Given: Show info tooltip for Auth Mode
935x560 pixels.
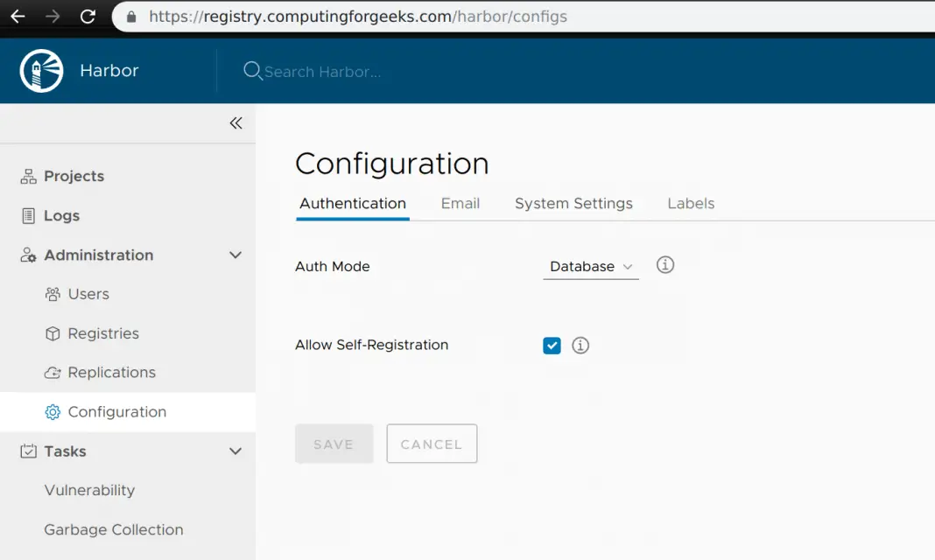Looking at the screenshot, I should click(x=665, y=265).
